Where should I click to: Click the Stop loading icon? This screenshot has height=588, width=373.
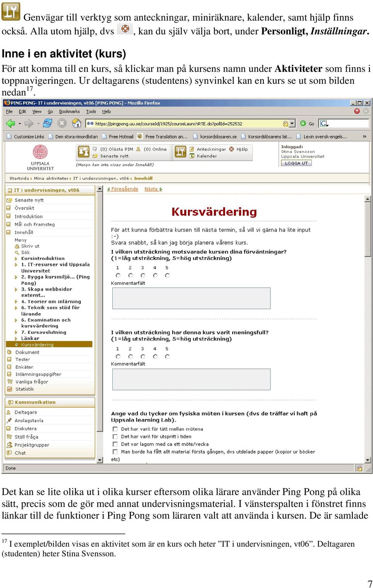click(x=62, y=123)
